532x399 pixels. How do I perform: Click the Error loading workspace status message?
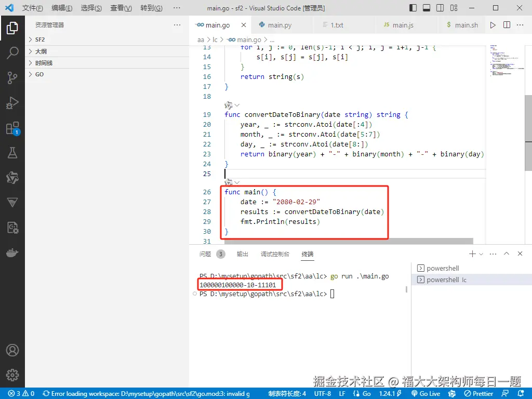146,394
